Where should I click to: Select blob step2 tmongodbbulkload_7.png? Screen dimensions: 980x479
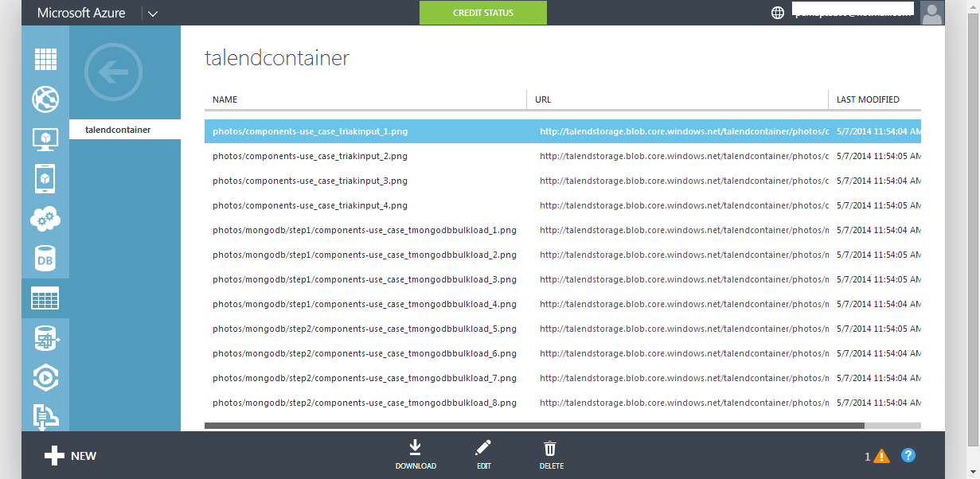click(x=365, y=378)
